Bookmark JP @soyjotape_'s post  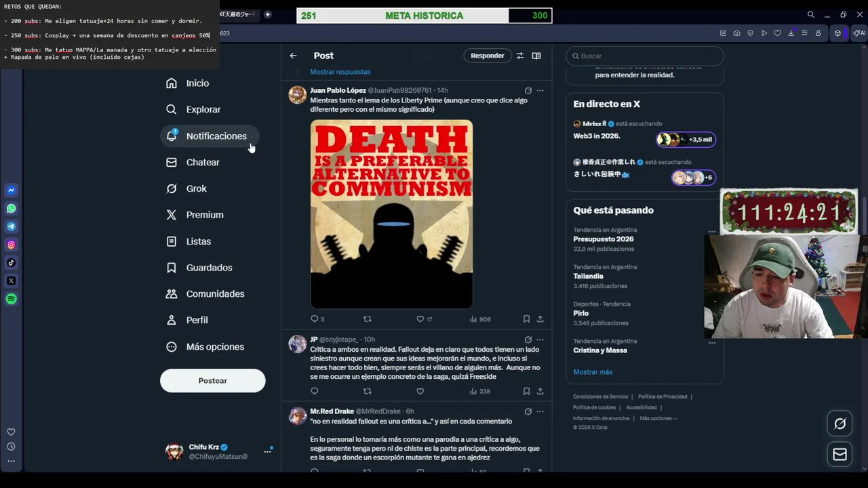click(x=526, y=391)
